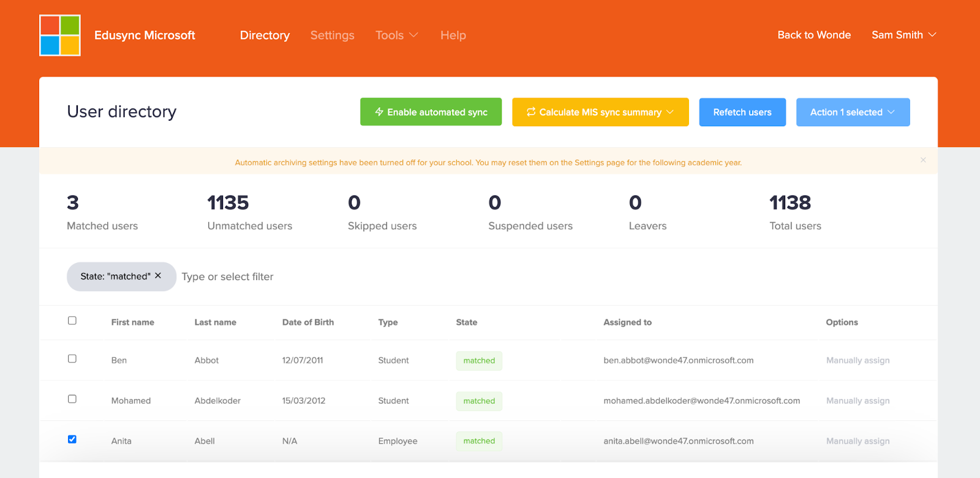The height and width of the screenshot is (478, 980).
Task: Open the Sam Smith account dropdown
Action: pyautogui.click(x=904, y=35)
